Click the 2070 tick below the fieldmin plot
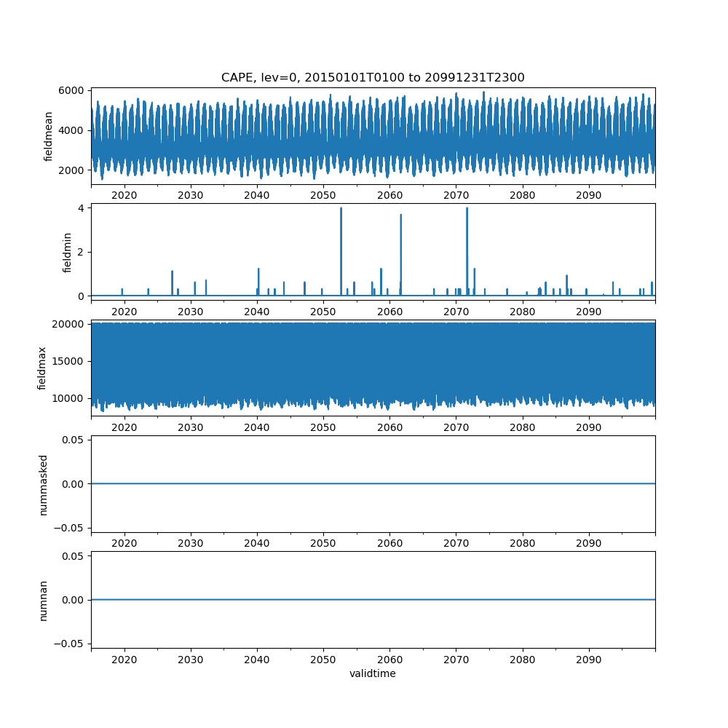Image resolution: width=728 pixels, height=728 pixels. click(456, 312)
